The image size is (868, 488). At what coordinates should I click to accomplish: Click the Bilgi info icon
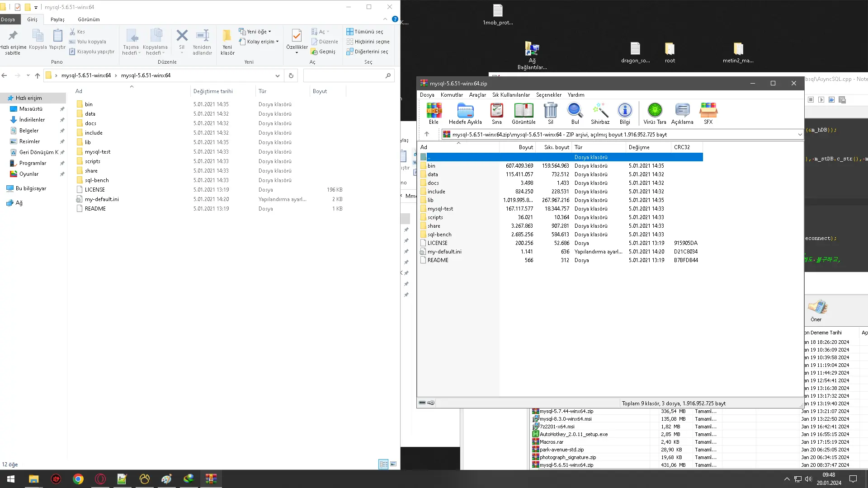click(625, 113)
